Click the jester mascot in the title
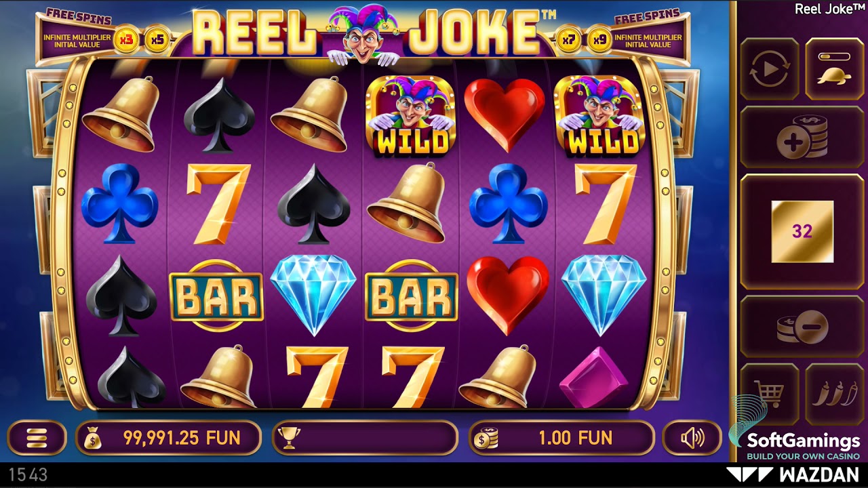Image resolution: width=868 pixels, height=488 pixels. click(x=363, y=34)
